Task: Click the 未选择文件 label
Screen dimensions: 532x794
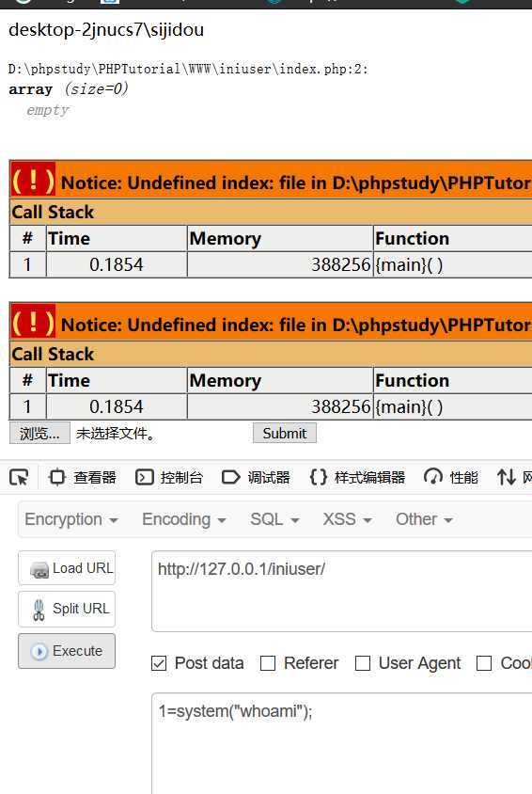Action: point(116,434)
